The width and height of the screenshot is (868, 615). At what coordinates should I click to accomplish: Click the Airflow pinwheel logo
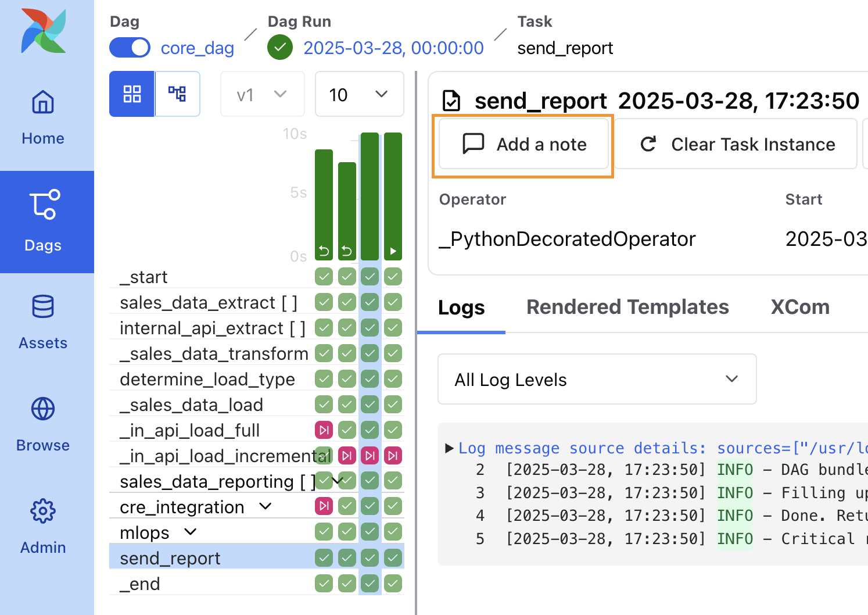[44, 31]
